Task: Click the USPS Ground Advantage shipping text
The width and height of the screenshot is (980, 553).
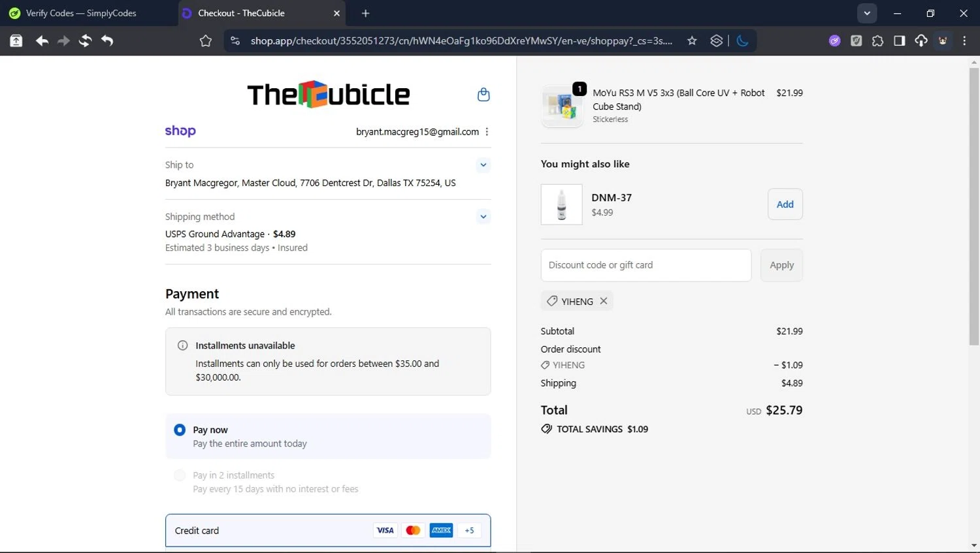Action: (x=215, y=234)
